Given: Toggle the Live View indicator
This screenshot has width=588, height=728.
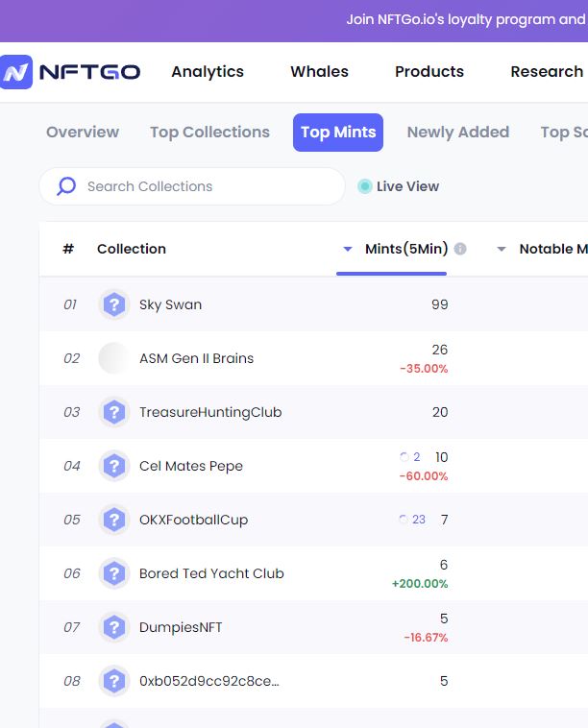Looking at the screenshot, I should (x=364, y=186).
